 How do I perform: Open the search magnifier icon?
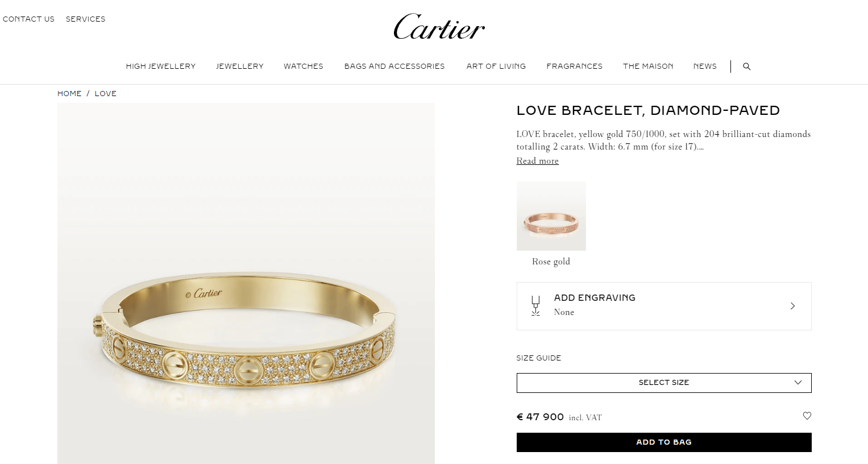click(747, 67)
